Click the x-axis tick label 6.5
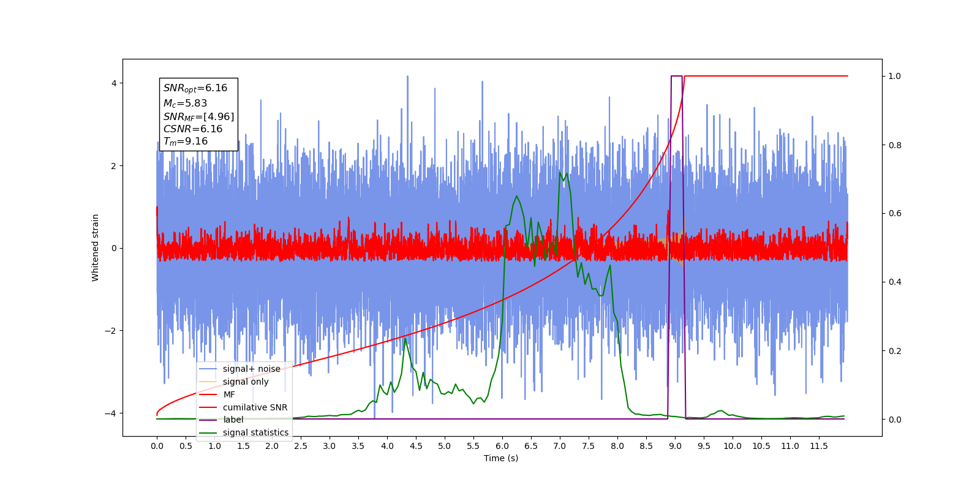Viewport: 980px width, 490px height. coord(531,446)
